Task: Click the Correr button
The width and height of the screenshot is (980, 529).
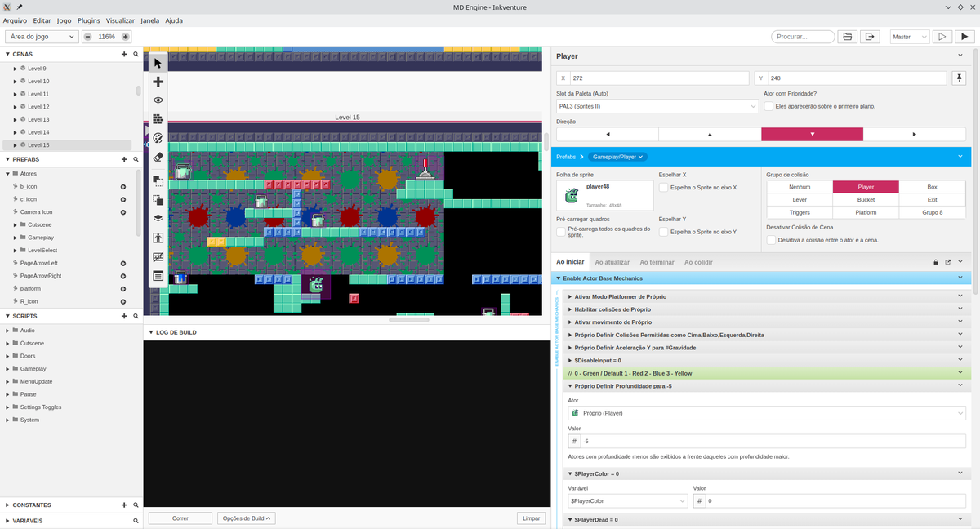Action: [180, 518]
